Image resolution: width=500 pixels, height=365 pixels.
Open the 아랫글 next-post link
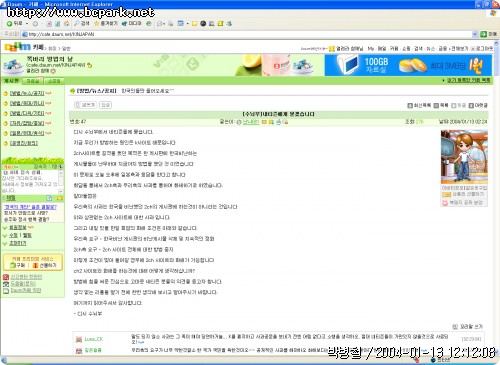[x=478, y=105]
